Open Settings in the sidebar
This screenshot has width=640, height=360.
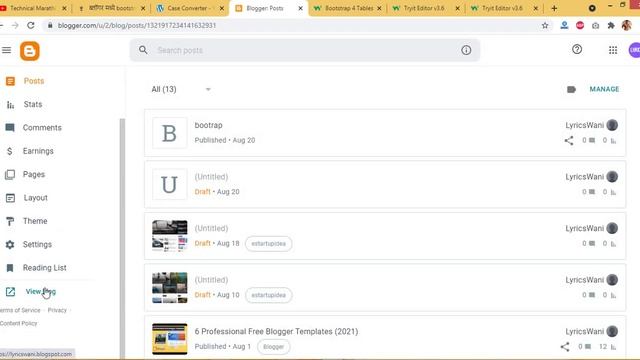[x=37, y=244]
